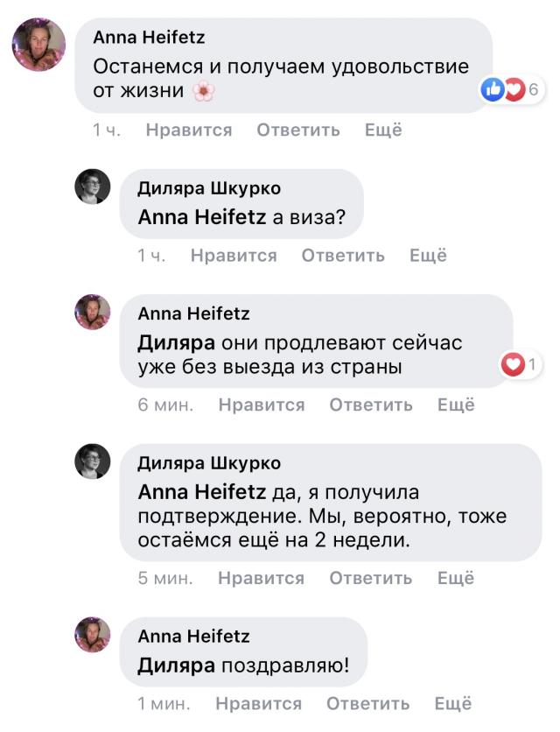Toggle Нравится under the 'поздравляю!' reply
The width and height of the screenshot is (560, 732).
pyautogui.click(x=258, y=703)
